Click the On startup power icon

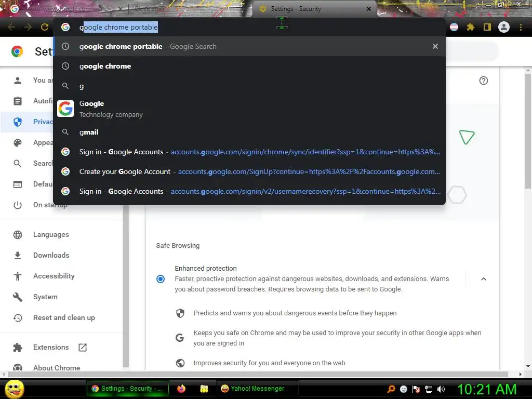[x=18, y=205]
